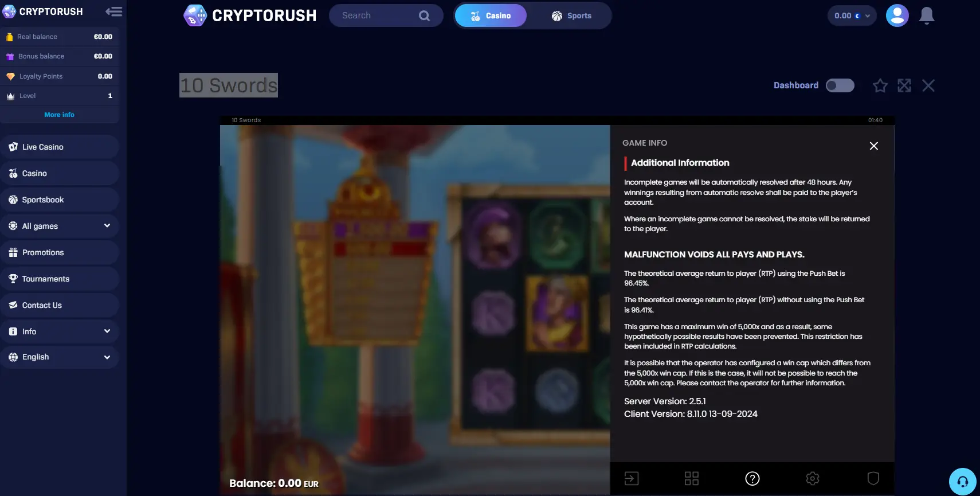This screenshot has height=496, width=980.
Task: Open Live Casino in sidebar
Action: point(60,147)
